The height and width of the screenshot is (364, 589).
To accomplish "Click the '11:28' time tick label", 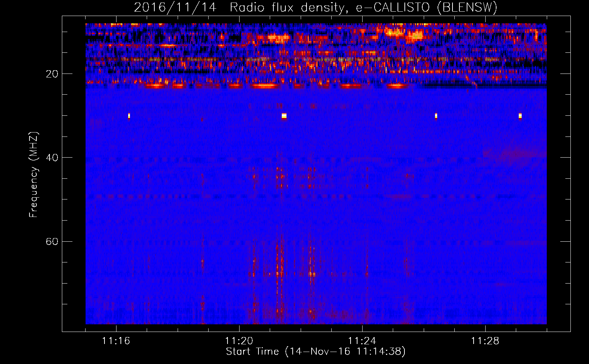I will (485, 341).
